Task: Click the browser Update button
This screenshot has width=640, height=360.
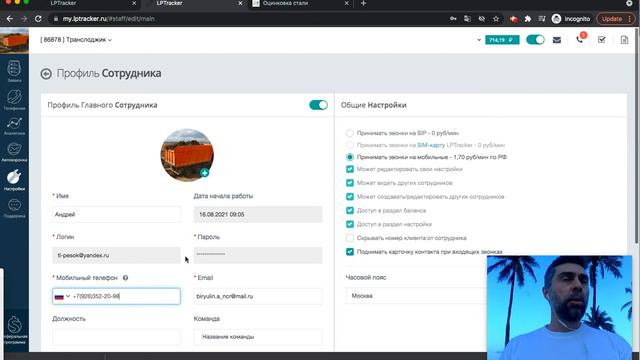Action: [x=616, y=19]
